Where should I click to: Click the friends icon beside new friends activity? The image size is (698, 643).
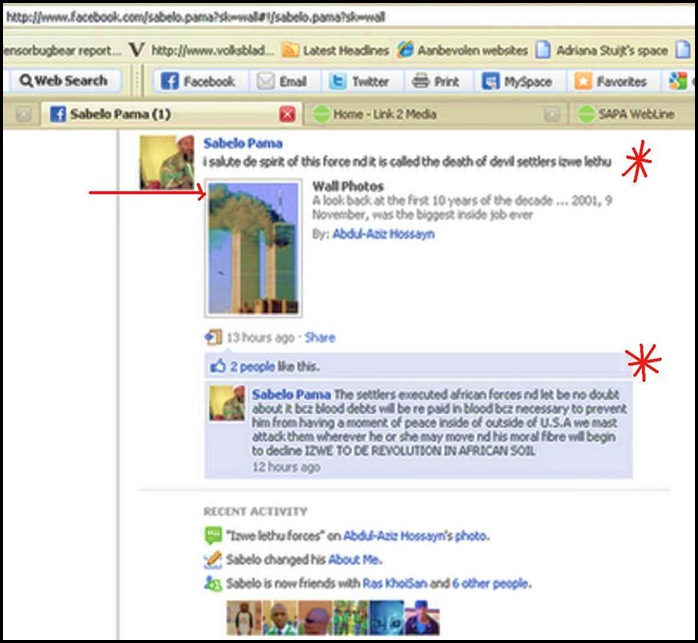(x=213, y=583)
